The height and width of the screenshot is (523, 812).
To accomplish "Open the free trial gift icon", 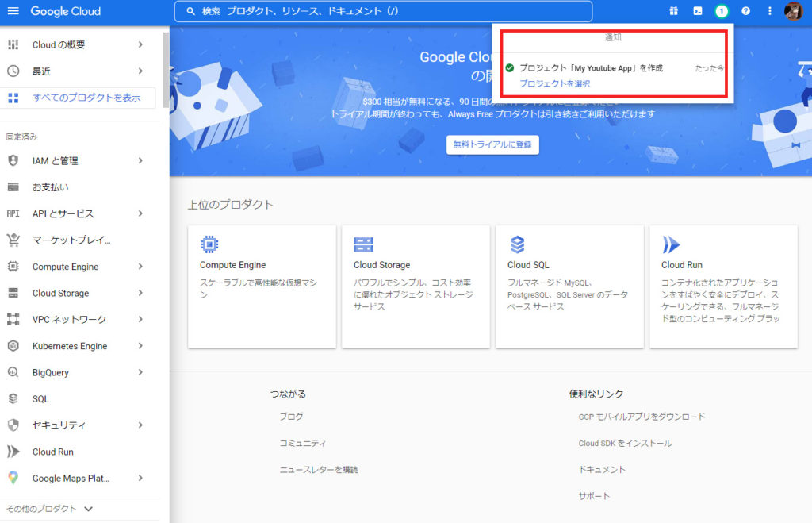I will click(x=674, y=11).
